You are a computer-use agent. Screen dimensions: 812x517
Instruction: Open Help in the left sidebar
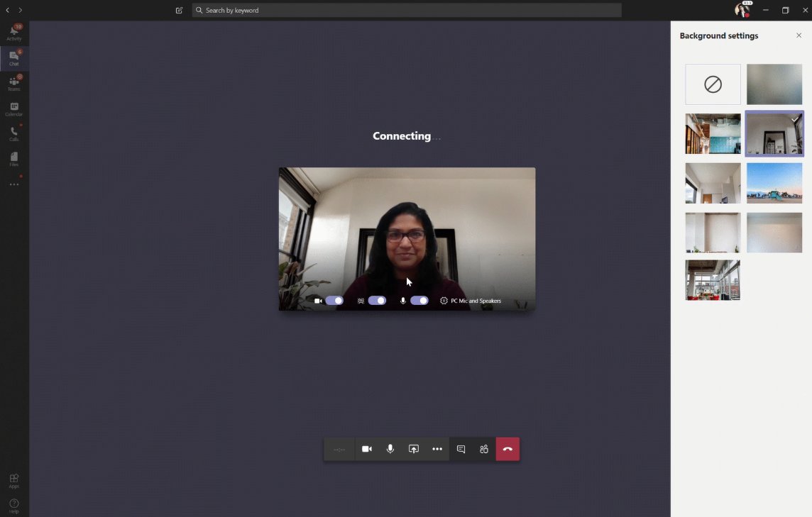pos(14,506)
